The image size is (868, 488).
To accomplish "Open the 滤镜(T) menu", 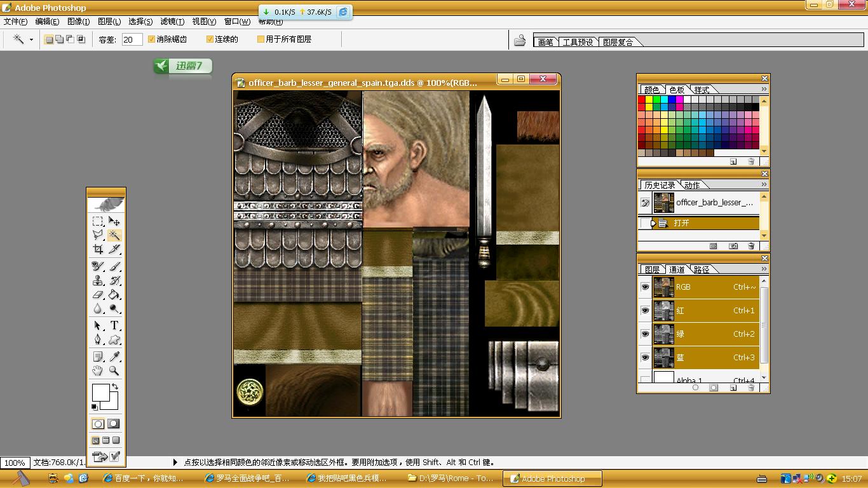I will 172,22.
